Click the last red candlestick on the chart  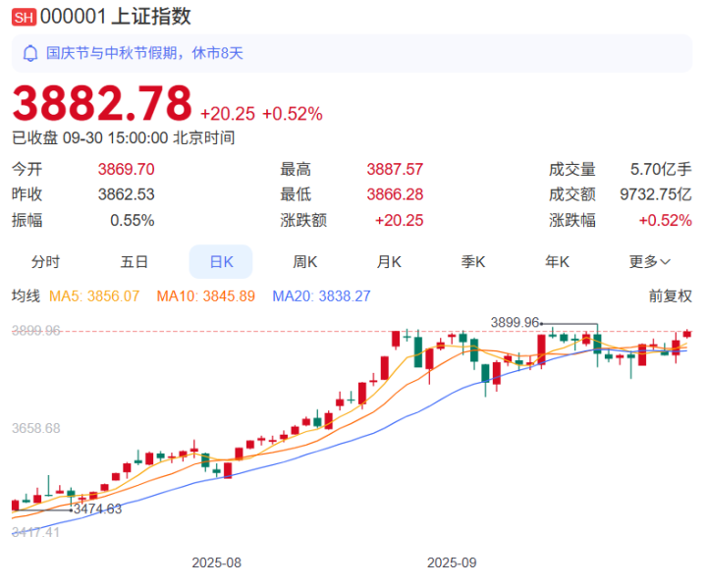pyautogui.click(x=686, y=334)
